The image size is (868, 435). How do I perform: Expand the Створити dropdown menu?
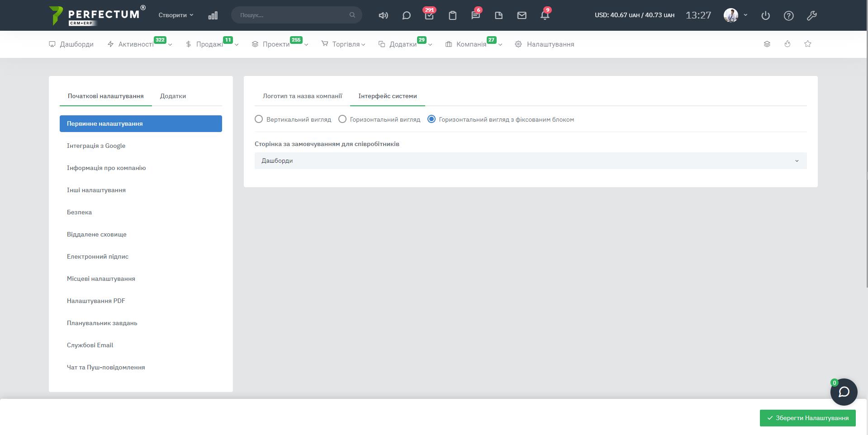pyautogui.click(x=175, y=15)
